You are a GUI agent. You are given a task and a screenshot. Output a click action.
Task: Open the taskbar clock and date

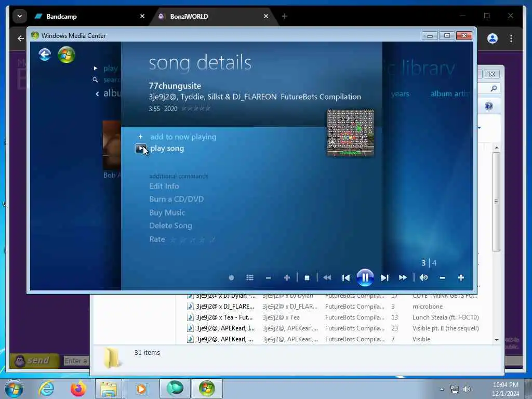point(506,389)
